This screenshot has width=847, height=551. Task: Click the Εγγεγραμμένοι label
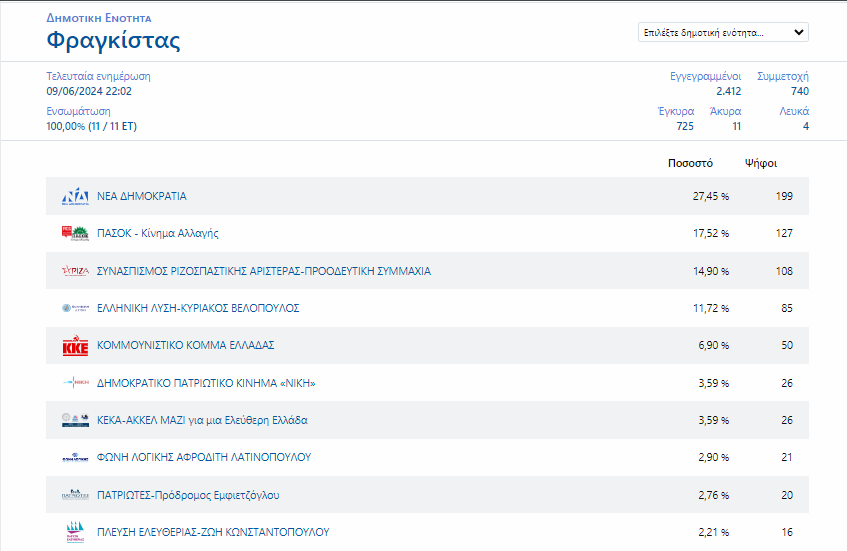[x=705, y=76]
